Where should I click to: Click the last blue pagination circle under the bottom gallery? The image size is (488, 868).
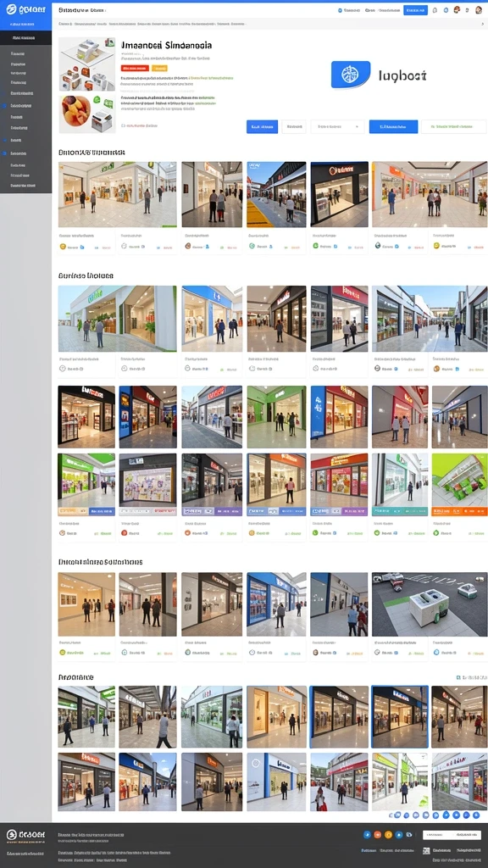(475, 815)
